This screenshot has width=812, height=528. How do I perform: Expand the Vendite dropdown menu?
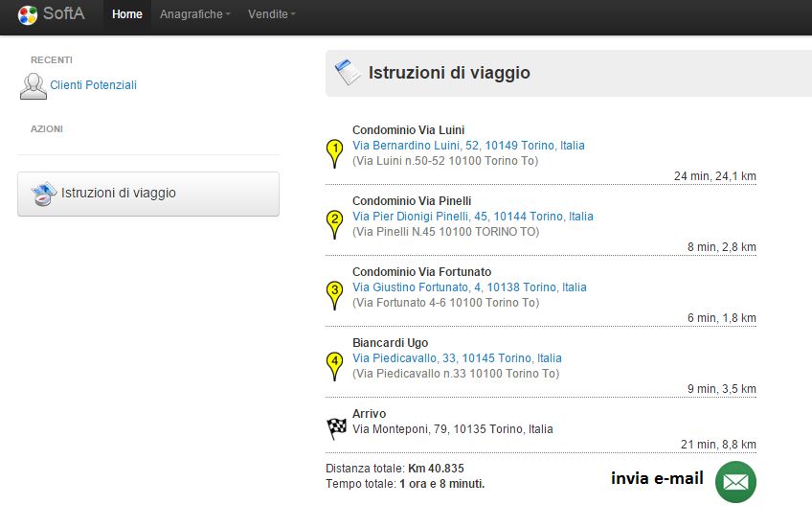271,14
